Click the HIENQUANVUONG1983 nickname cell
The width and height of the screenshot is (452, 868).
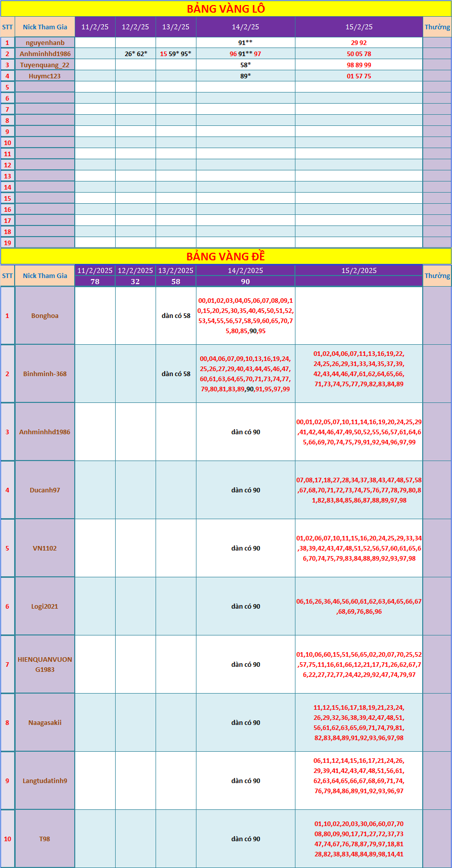point(45,664)
